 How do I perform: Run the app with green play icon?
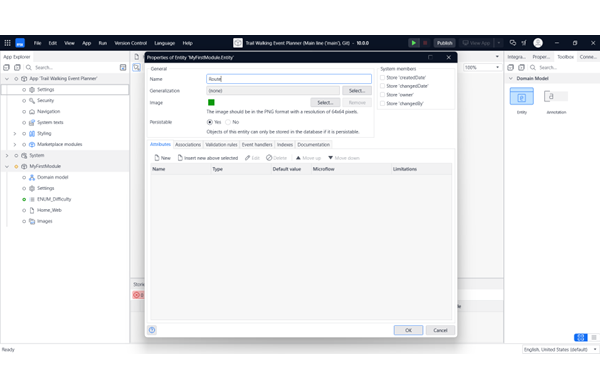tap(414, 43)
